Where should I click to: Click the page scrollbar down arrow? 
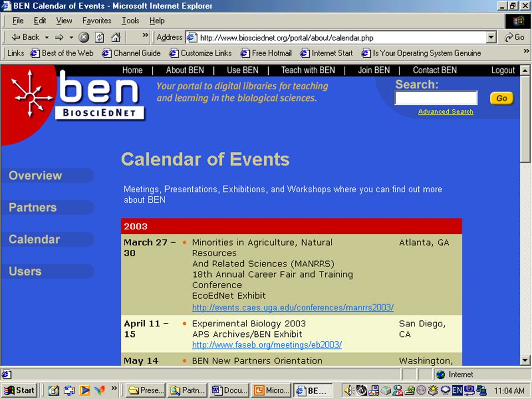pos(525,360)
